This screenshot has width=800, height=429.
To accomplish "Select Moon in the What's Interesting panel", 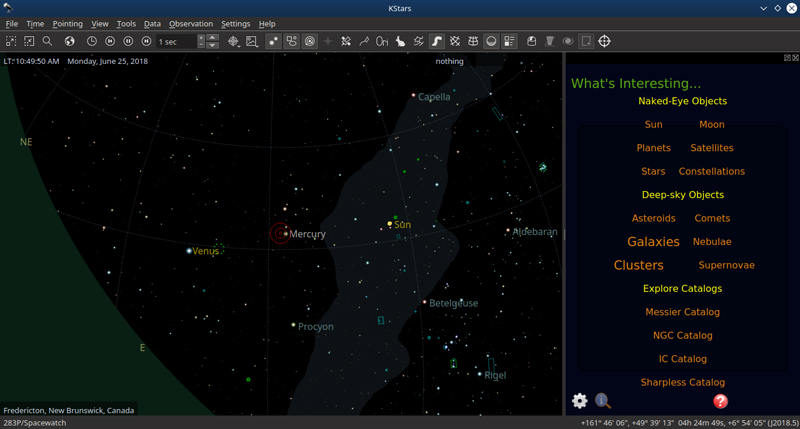I will [x=712, y=124].
